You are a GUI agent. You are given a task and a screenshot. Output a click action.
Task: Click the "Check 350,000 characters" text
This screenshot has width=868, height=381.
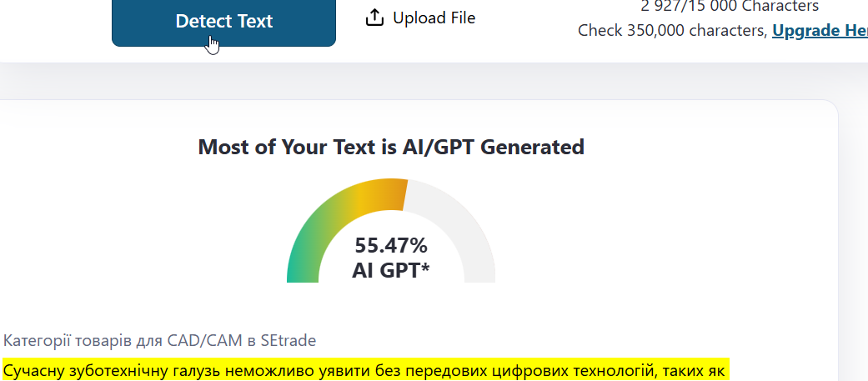click(672, 31)
